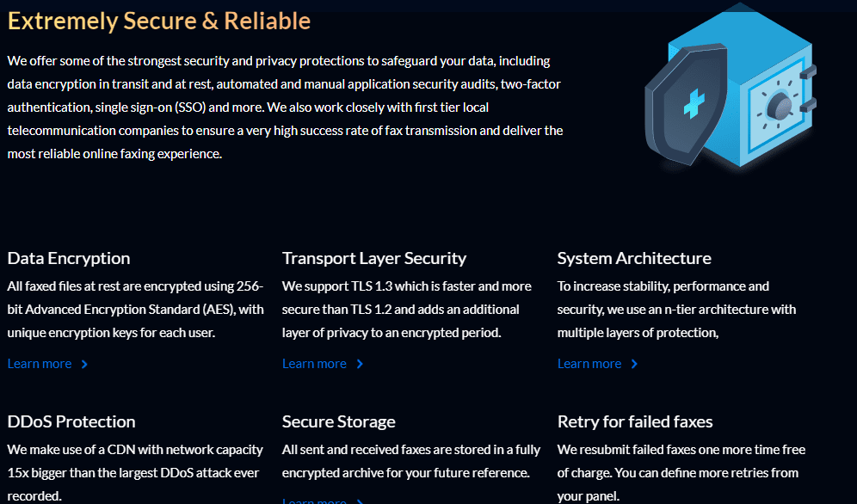857x504 pixels.
Task: Click the Secure Storage heading
Action: 339,421
